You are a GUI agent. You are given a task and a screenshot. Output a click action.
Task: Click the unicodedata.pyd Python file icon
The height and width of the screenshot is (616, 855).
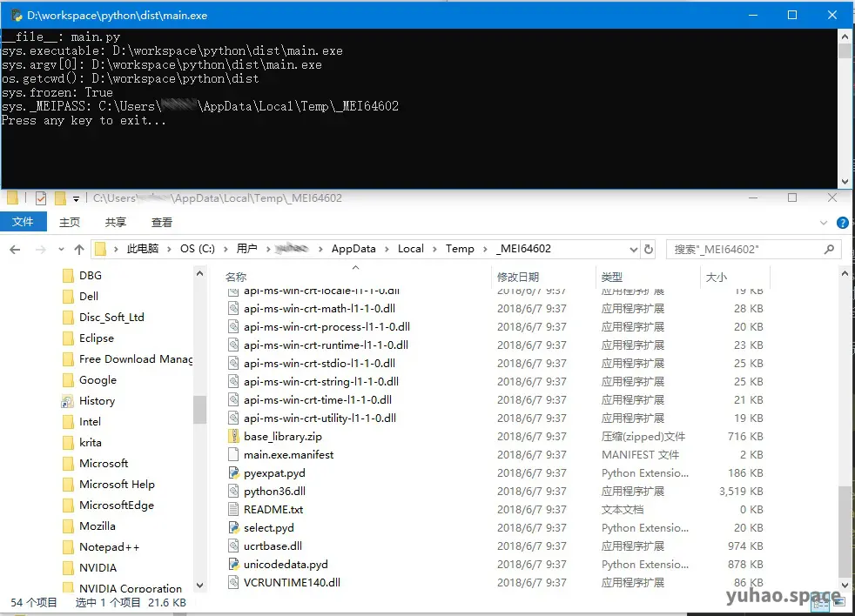233,564
